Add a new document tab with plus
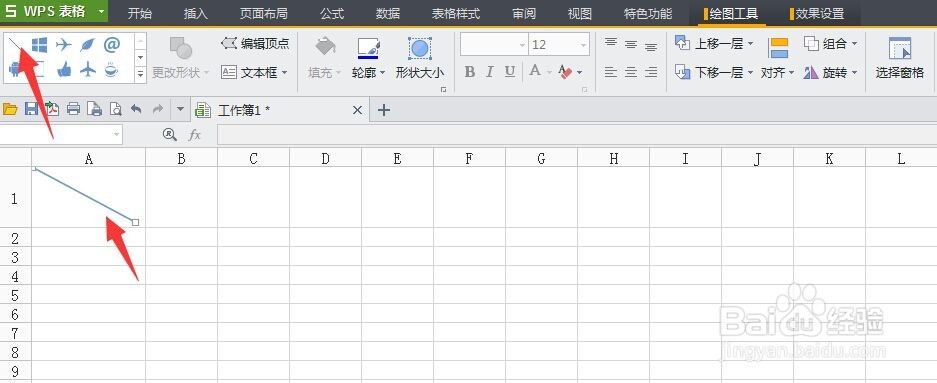Viewport: 937px width, 383px height. (x=384, y=110)
